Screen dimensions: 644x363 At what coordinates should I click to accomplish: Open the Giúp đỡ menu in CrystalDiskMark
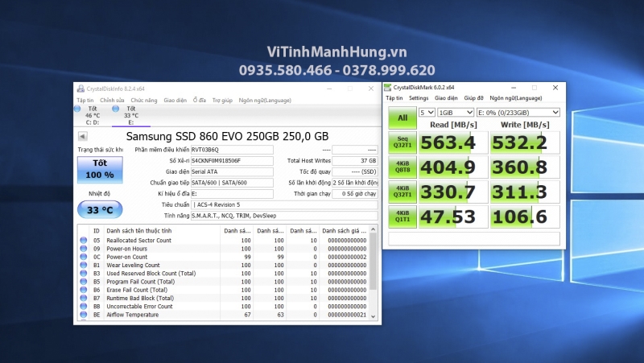tap(473, 98)
